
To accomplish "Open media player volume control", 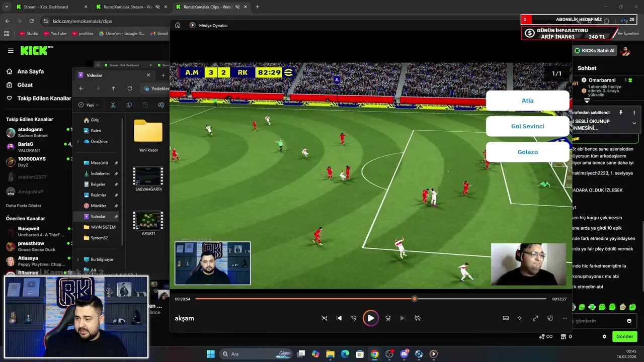I will click(520, 318).
